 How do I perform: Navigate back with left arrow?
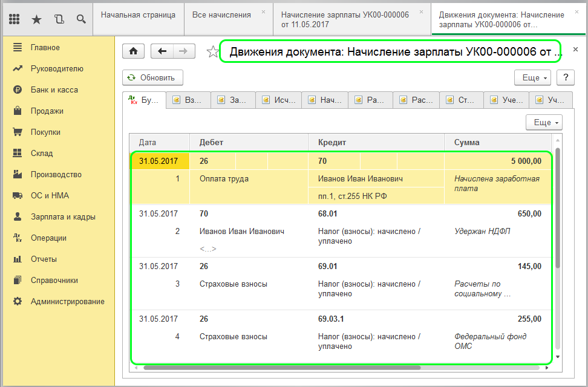[x=162, y=51]
